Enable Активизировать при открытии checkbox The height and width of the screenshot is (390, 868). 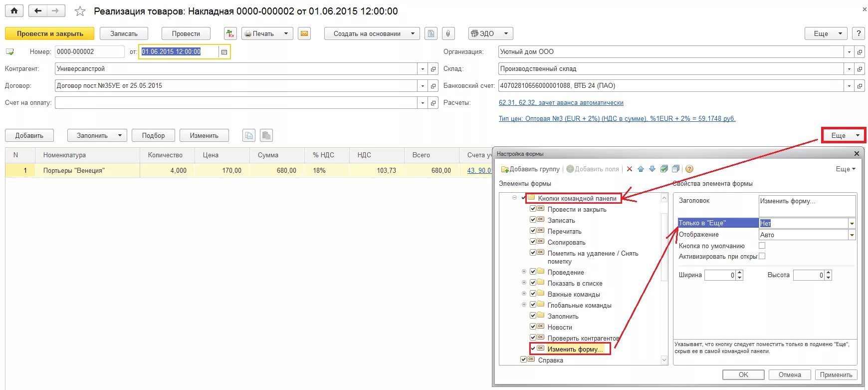coord(762,256)
